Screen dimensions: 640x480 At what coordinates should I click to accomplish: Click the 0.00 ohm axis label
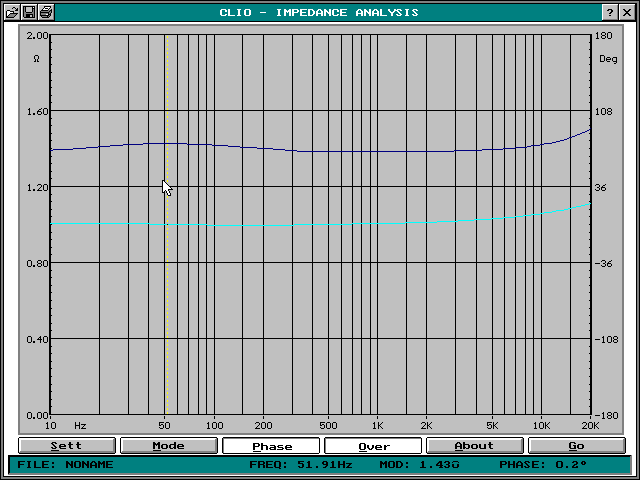pos(37,416)
